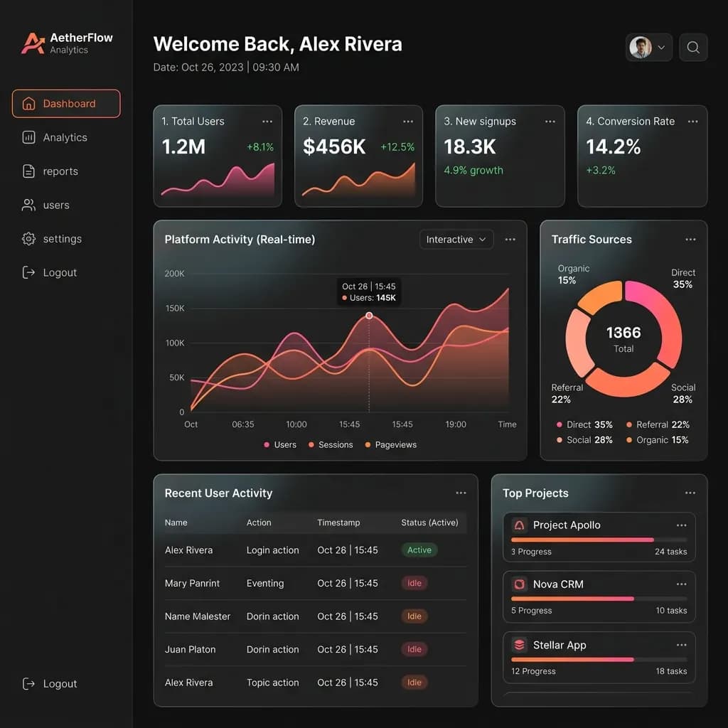Toggle Sessions series in chart legend
Viewport: 728px width, 728px height.
click(331, 445)
